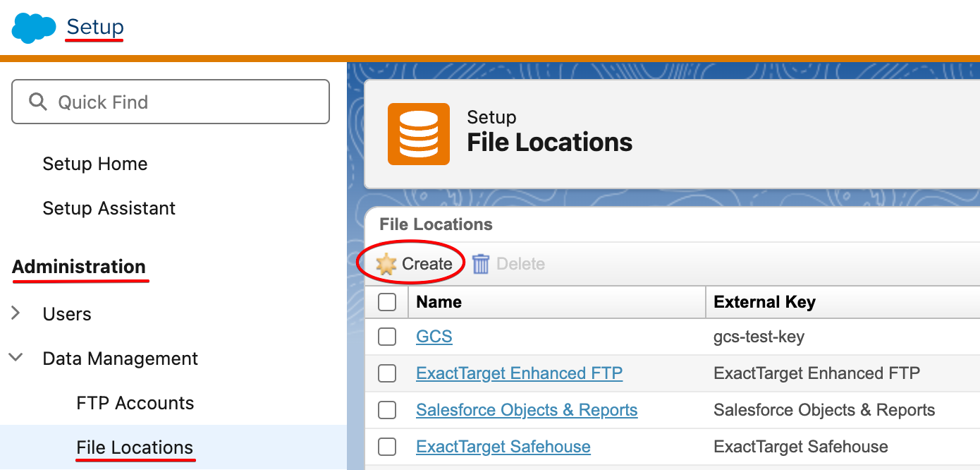
Task: Open Setup Home in sidebar
Action: click(94, 164)
